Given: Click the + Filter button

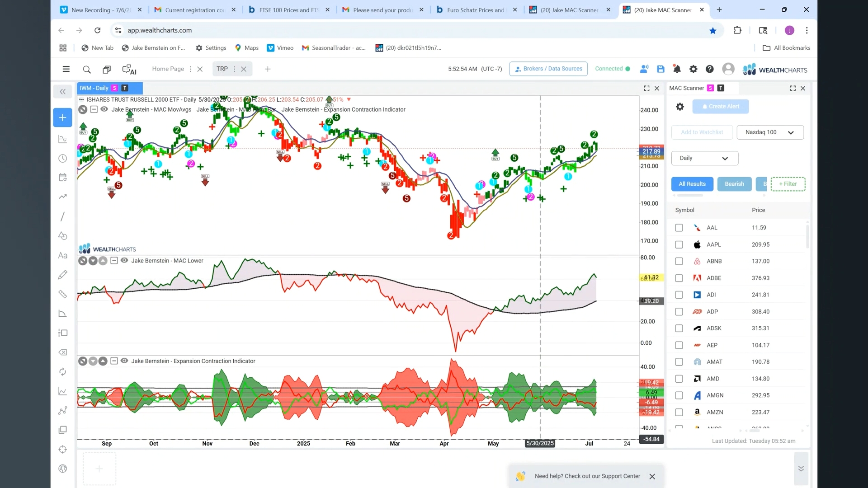Looking at the screenshot, I should tap(788, 184).
